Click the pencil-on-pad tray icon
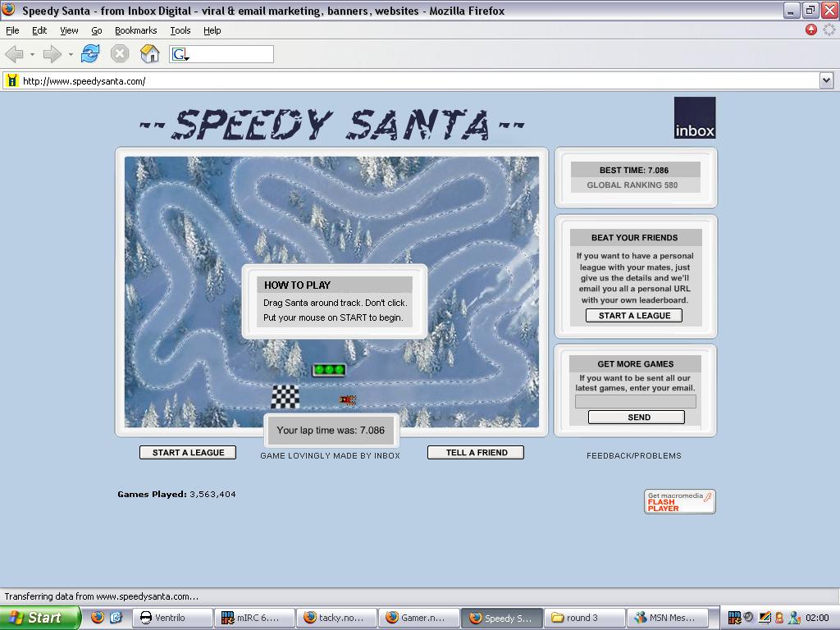Viewport: 840px width, 630px height. pyautogui.click(x=765, y=618)
